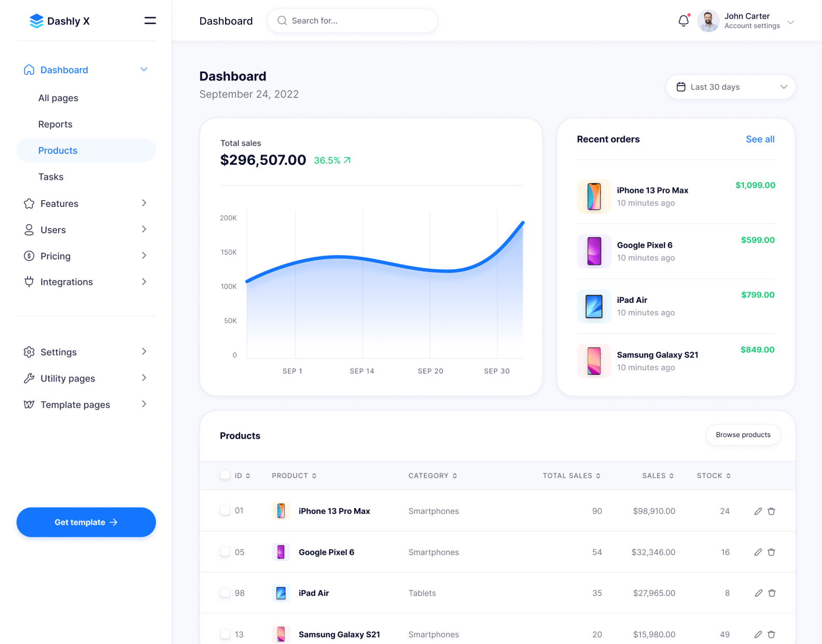Image resolution: width=822 pixels, height=644 pixels.
Task: Select all products with header checkbox
Action: [225, 475]
